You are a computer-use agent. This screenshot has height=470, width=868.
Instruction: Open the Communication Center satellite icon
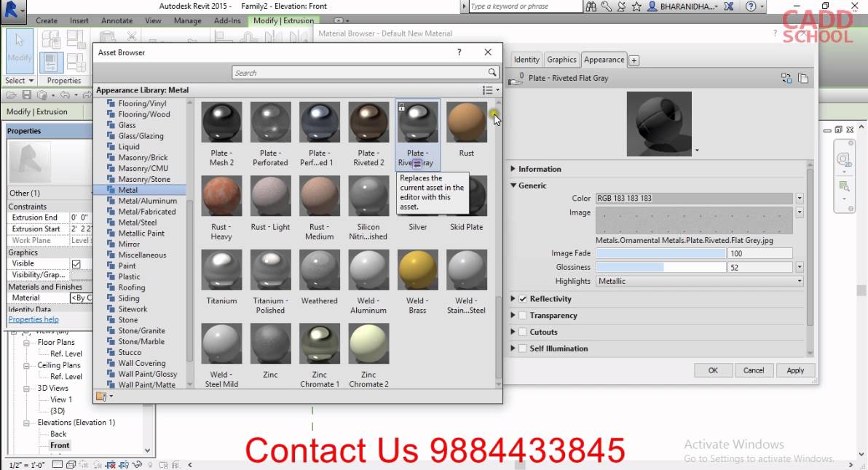pos(622,7)
